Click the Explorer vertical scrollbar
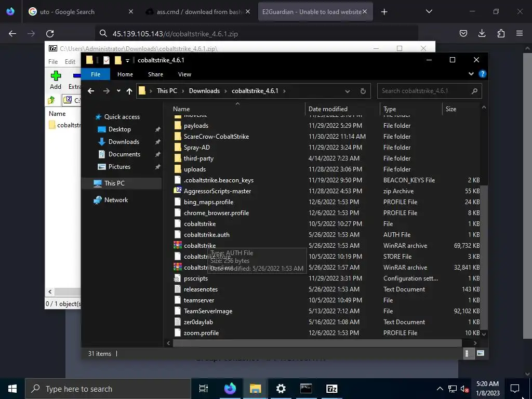Image resolution: width=532 pixels, height=399 pixels. (x=484, y=257)
